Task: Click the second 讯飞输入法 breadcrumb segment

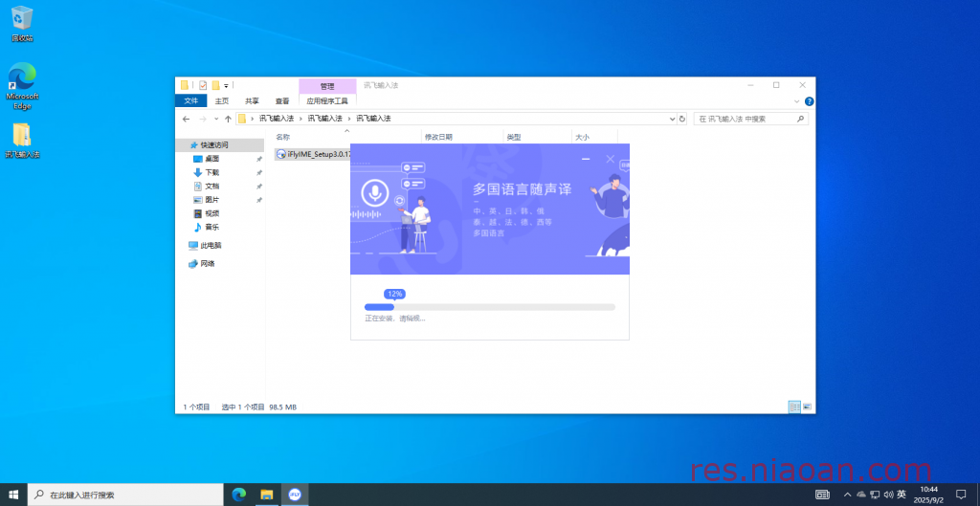Action: click(324, 119)
